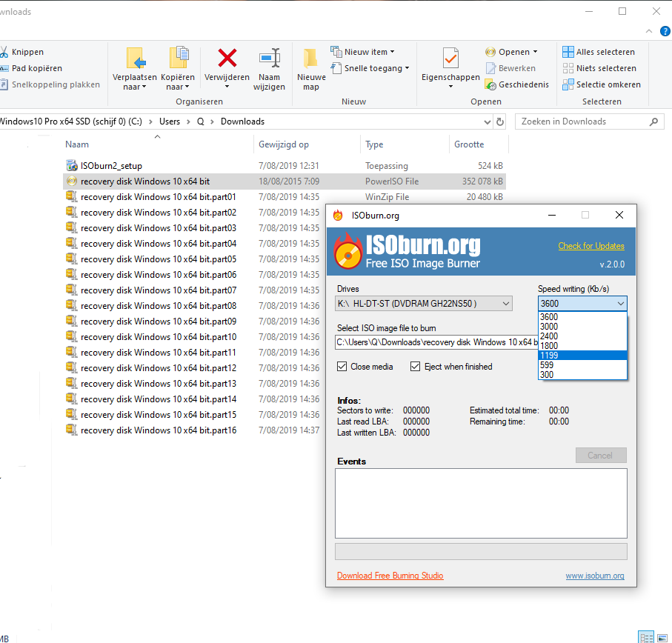Click the Knippen scissors icon

pyautogui.click(x=4, y=52)
